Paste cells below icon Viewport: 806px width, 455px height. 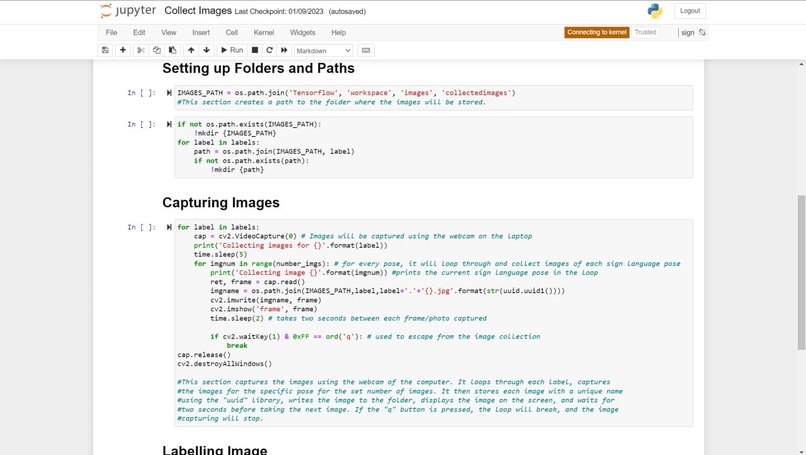172,50
